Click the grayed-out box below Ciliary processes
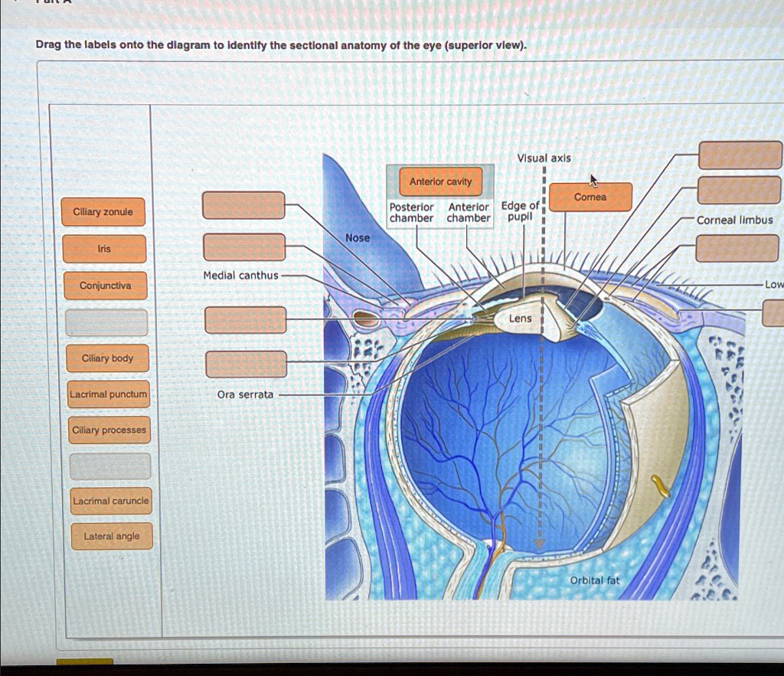 click(109, 465)
